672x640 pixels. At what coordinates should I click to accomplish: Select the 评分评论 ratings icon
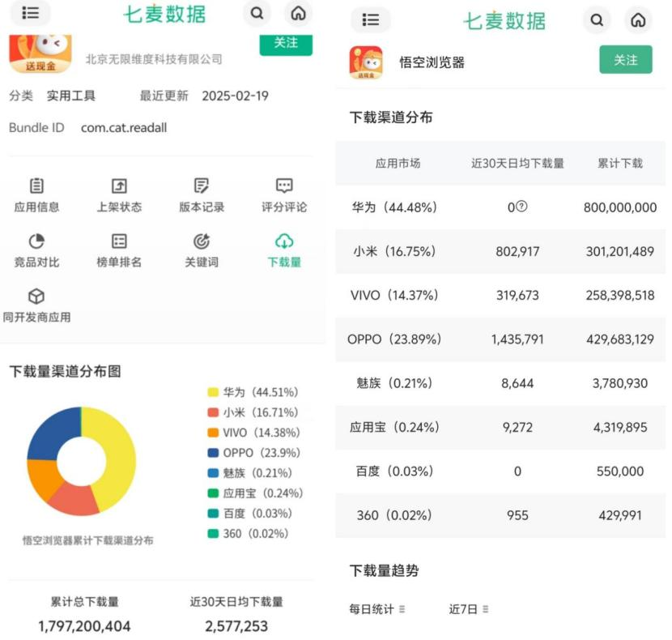click(x=284, y=187)
